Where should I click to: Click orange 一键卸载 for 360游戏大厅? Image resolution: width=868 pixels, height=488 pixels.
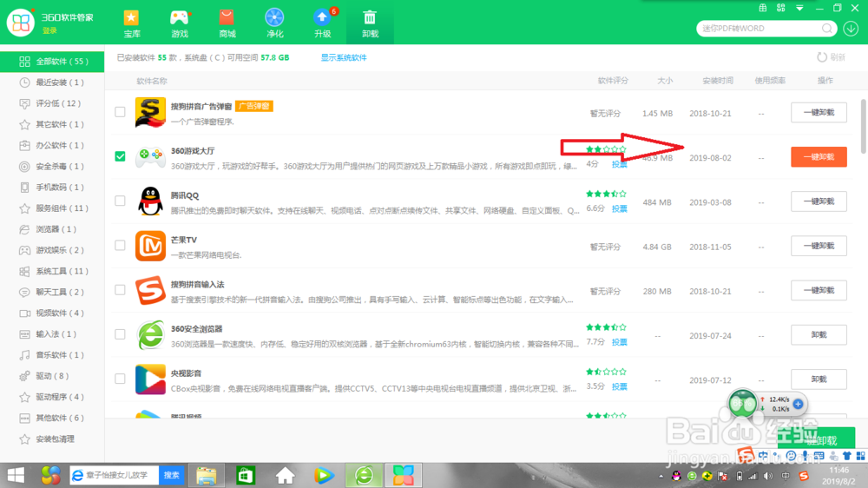819,157
